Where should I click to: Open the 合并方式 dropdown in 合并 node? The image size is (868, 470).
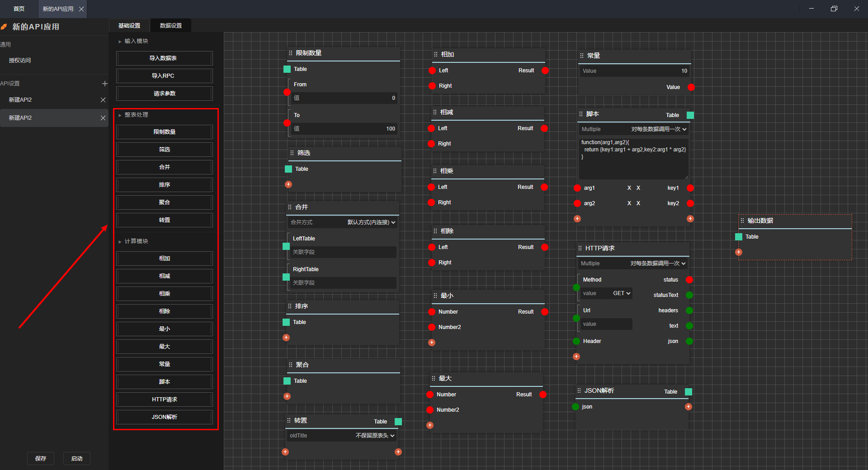[371, 222]
